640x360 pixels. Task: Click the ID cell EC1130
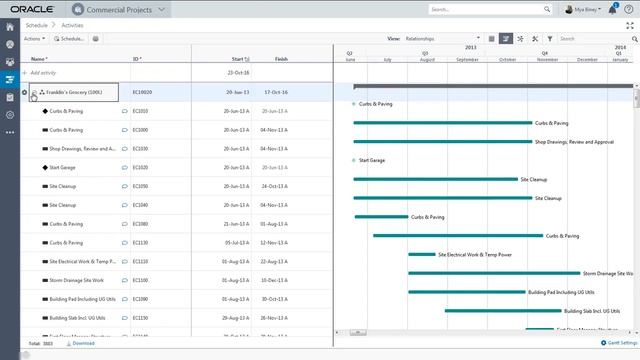pyautogui.click(x=140, y=242)
